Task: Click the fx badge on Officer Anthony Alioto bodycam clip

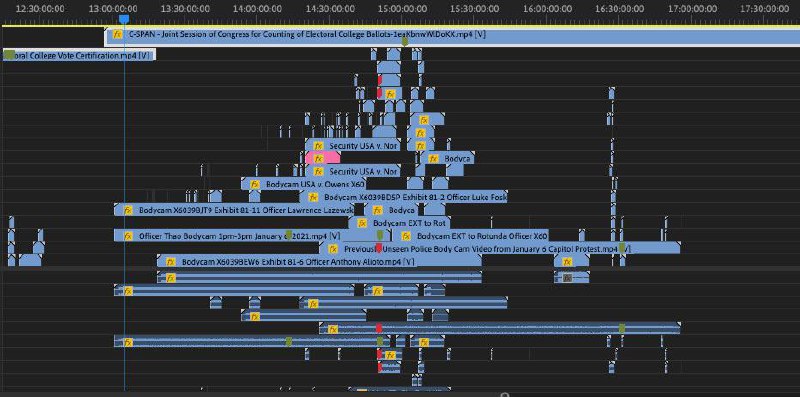Action: coord(171,262)
